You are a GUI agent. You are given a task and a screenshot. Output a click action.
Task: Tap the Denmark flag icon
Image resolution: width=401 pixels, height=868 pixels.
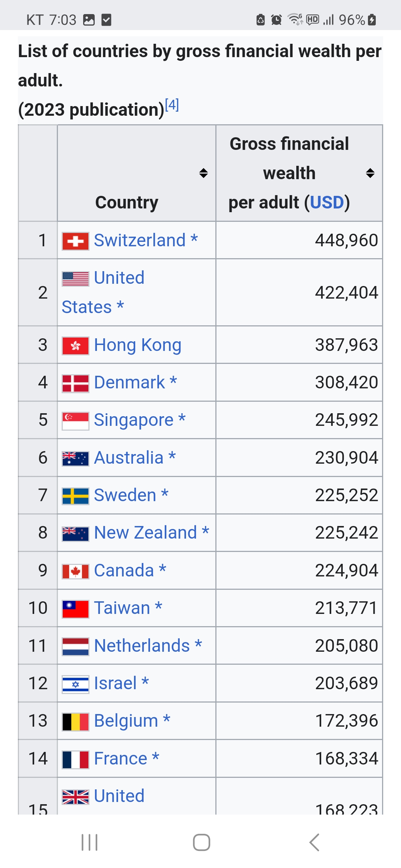click(75, 383)
